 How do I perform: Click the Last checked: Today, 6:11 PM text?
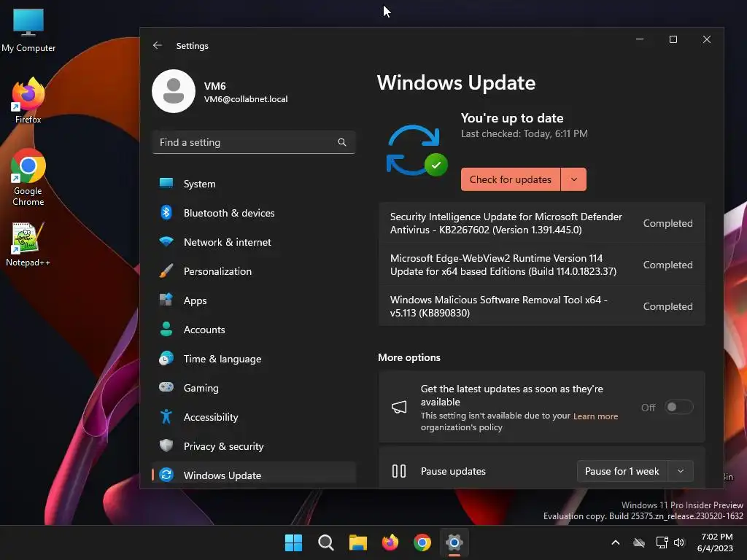524,134
